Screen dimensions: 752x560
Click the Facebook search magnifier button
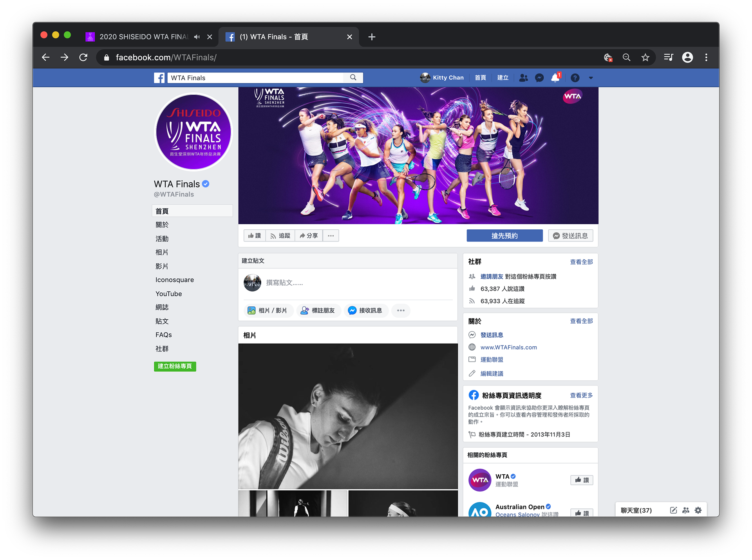[353, 77]
